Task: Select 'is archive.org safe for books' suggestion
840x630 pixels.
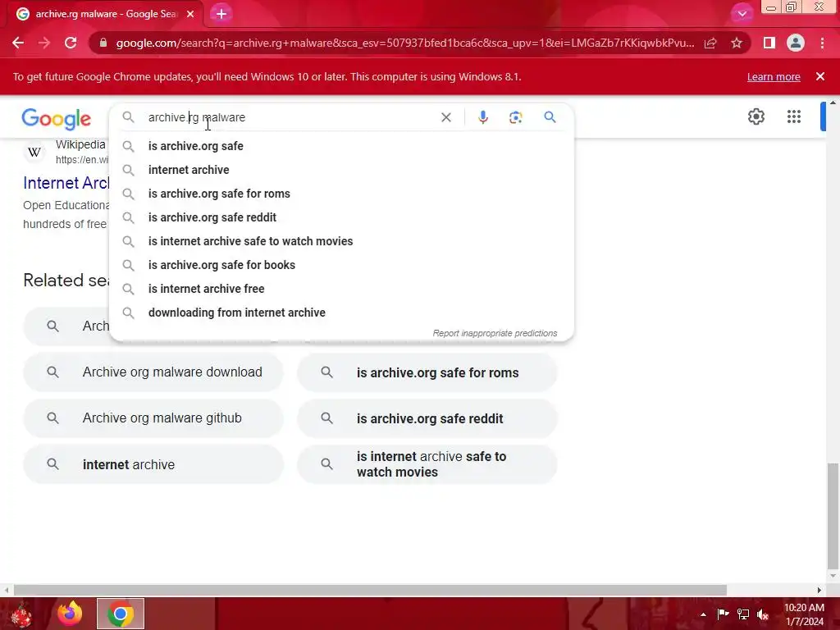Action: click(x=341, y=265)
